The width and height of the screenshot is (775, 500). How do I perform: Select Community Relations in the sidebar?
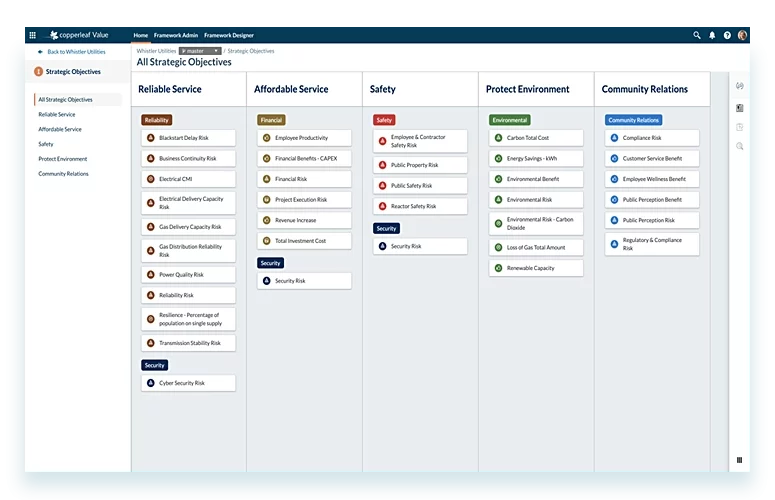(x=63, y=173)
